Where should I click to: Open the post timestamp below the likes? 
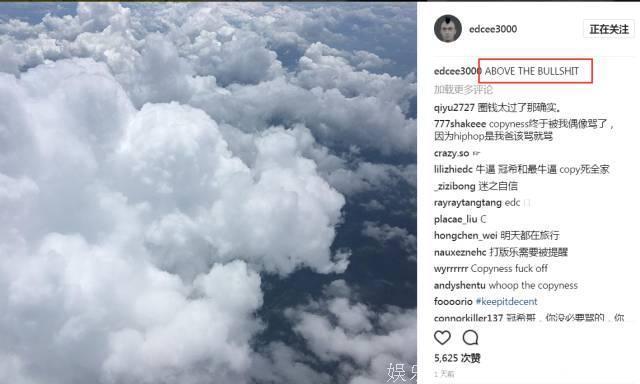click(x=444, y=374)
